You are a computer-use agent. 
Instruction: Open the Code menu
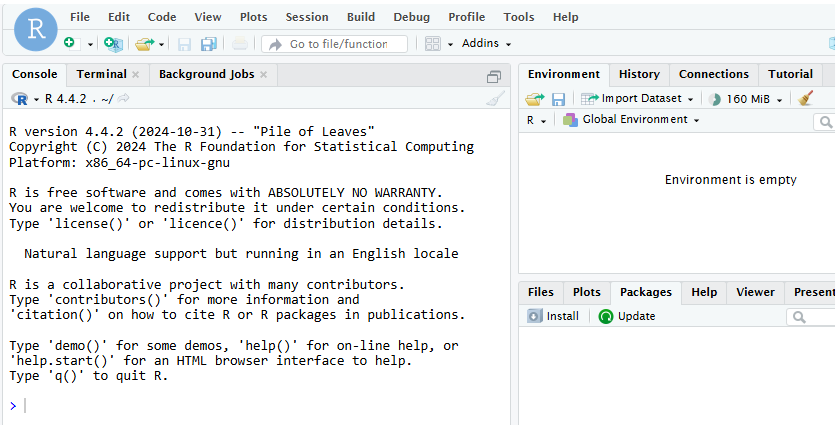click(162, 17)
